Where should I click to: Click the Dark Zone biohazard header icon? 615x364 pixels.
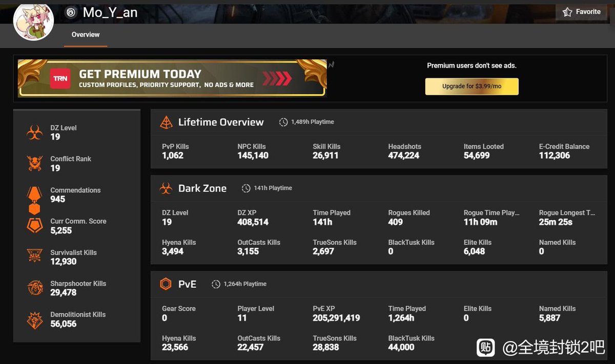click(x=166, y=188)
